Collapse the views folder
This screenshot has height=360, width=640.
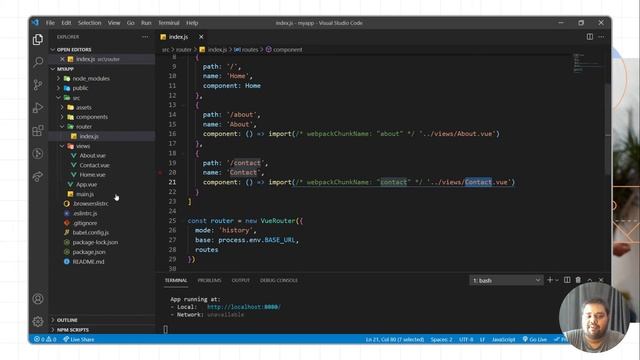pos(62,146)
